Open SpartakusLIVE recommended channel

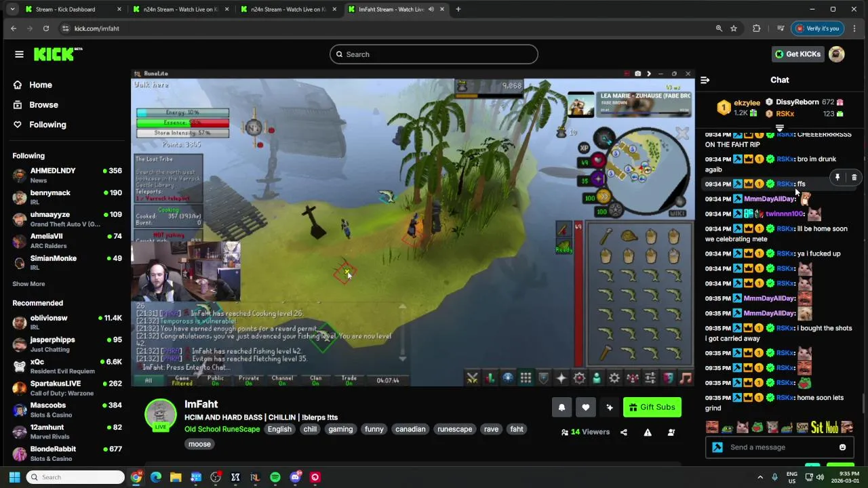[x=66, y=388]
